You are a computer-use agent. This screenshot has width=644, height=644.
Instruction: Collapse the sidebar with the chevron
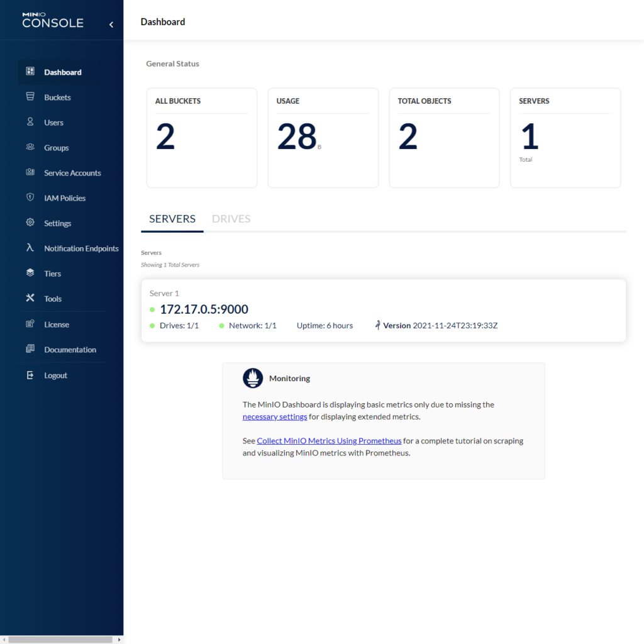[111, 25]
